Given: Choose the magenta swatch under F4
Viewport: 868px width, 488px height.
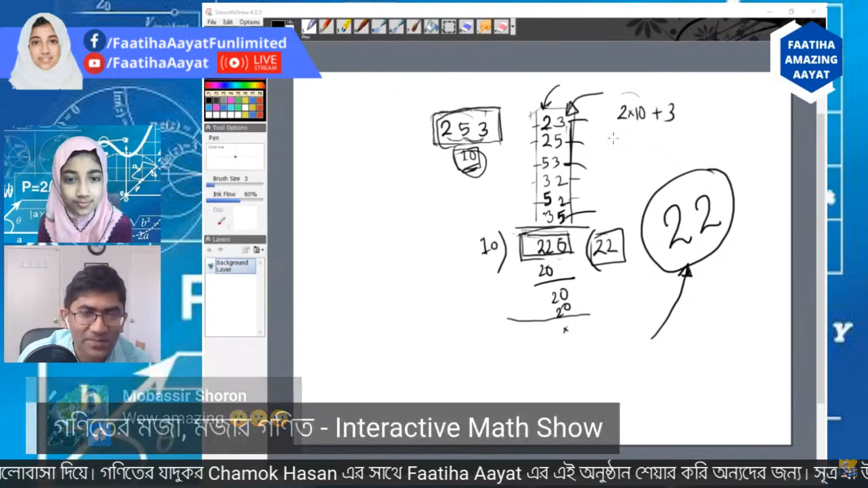Looking at the screenshot, I should [231, 100].
